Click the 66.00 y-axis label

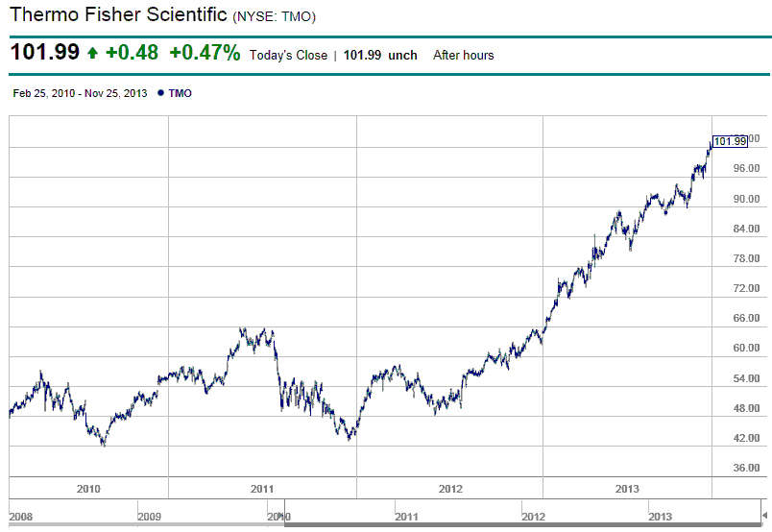point(746,318)
